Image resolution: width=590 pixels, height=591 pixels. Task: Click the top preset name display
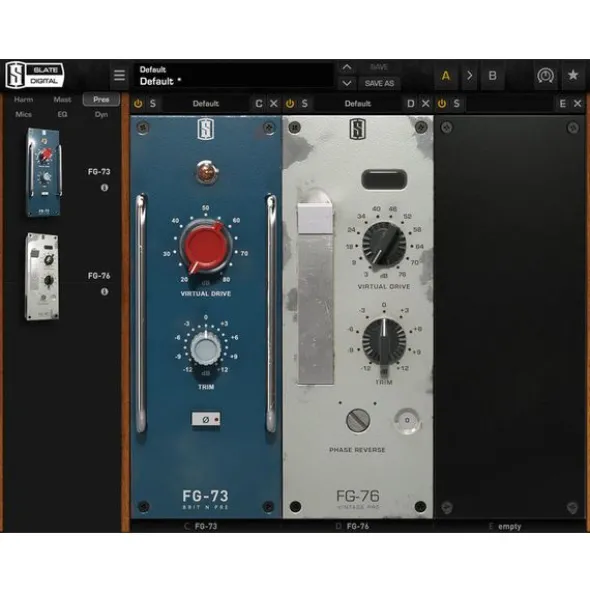click(234, 75)
